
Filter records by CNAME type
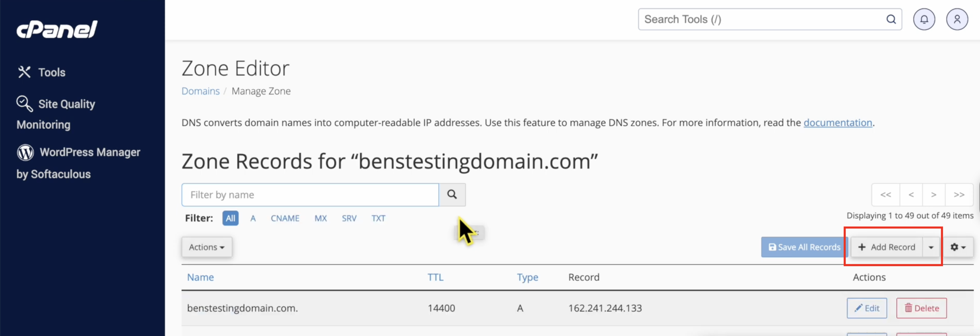click(285, 218)
